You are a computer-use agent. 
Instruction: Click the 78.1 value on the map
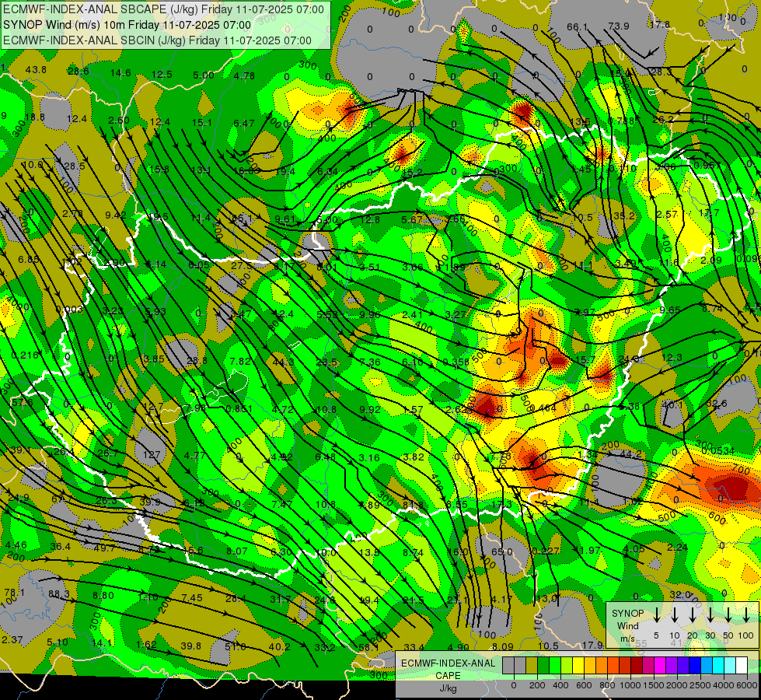pos(15,593)
